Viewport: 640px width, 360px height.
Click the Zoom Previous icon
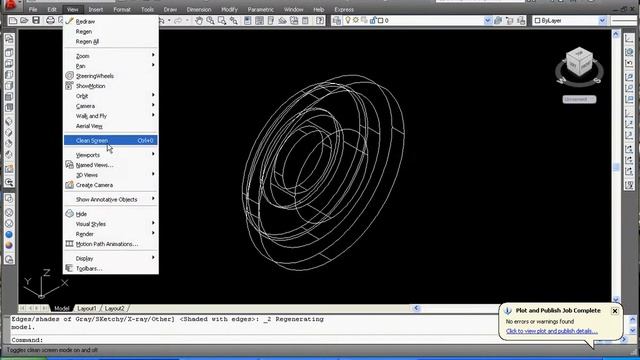(x=233, y=20)
